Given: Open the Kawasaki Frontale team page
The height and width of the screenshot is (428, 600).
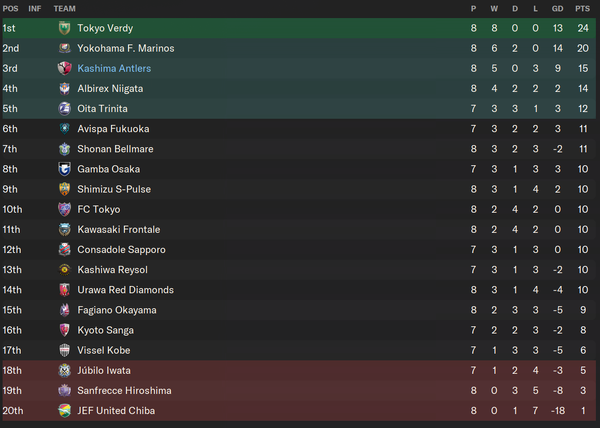Looking at the screenshot, I should [x=119, y=229].
